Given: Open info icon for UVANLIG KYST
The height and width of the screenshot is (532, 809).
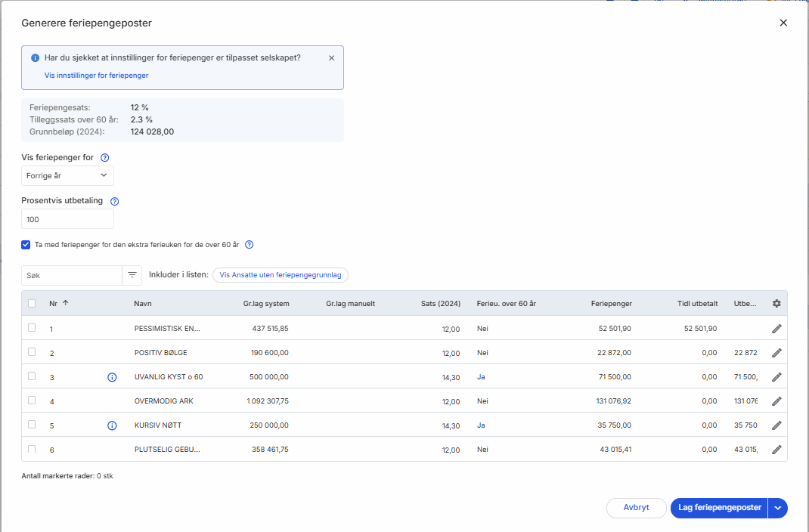Looking at the screenshot, I should [x=112, y=377].
